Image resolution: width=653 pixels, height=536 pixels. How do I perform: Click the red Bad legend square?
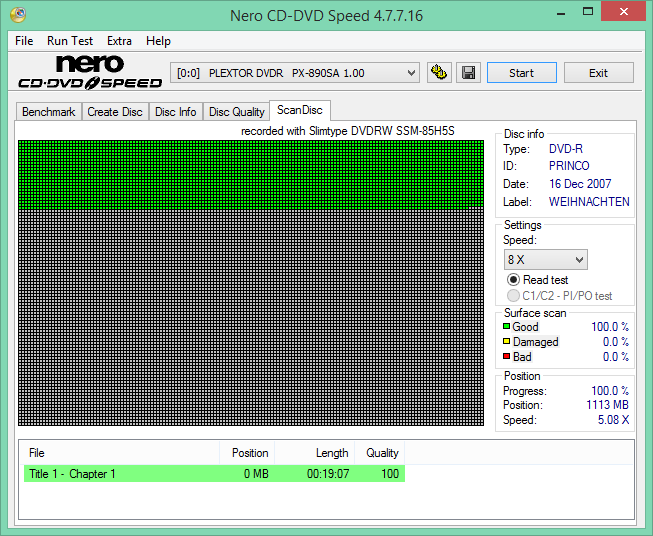pyautogui.click(x=506, y=357)
